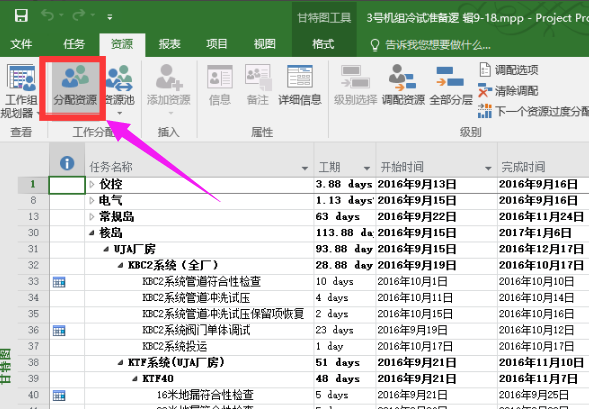The image size is (589, 409).
Task: Open the 开始时间 column dropdown arrow
Action: coord(488,168)
